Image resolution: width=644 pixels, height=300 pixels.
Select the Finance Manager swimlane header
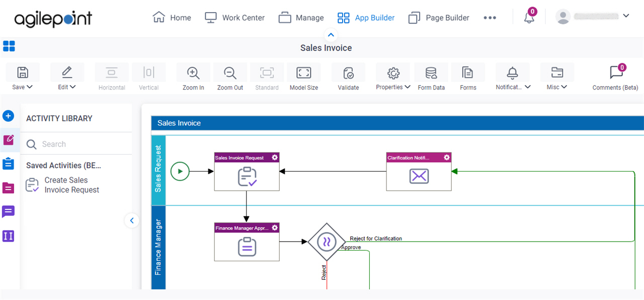(x=158, y=247)
